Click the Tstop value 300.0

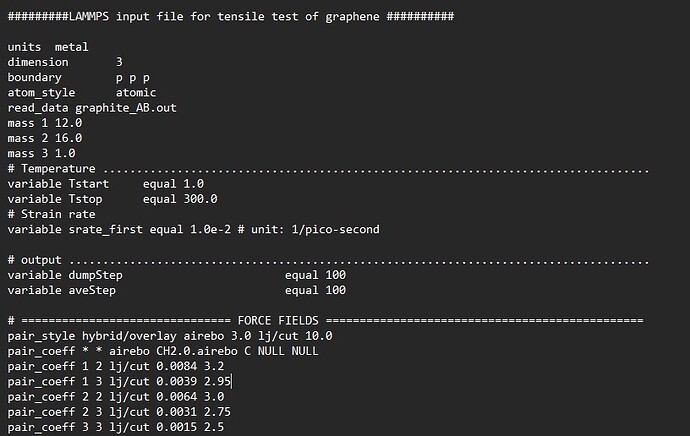(x=200, y=199)
